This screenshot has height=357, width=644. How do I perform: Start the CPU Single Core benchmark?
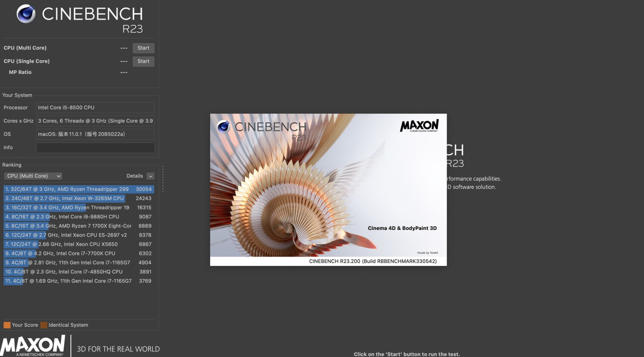tap(143, 61)
